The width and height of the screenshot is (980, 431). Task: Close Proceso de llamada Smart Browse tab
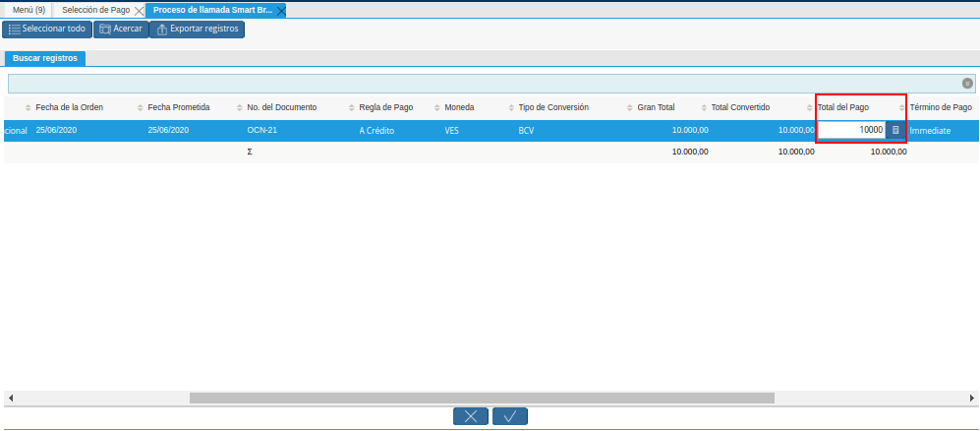point(280,11)
